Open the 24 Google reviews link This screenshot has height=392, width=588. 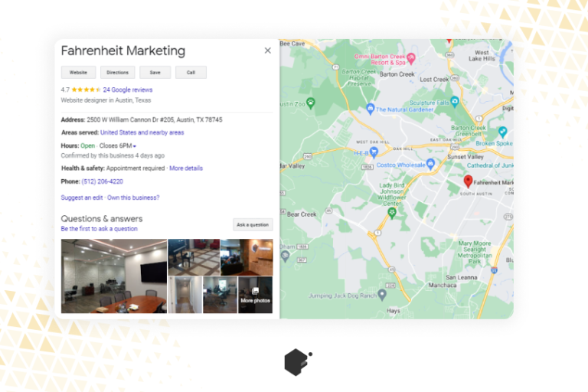(x=128, y=90)
